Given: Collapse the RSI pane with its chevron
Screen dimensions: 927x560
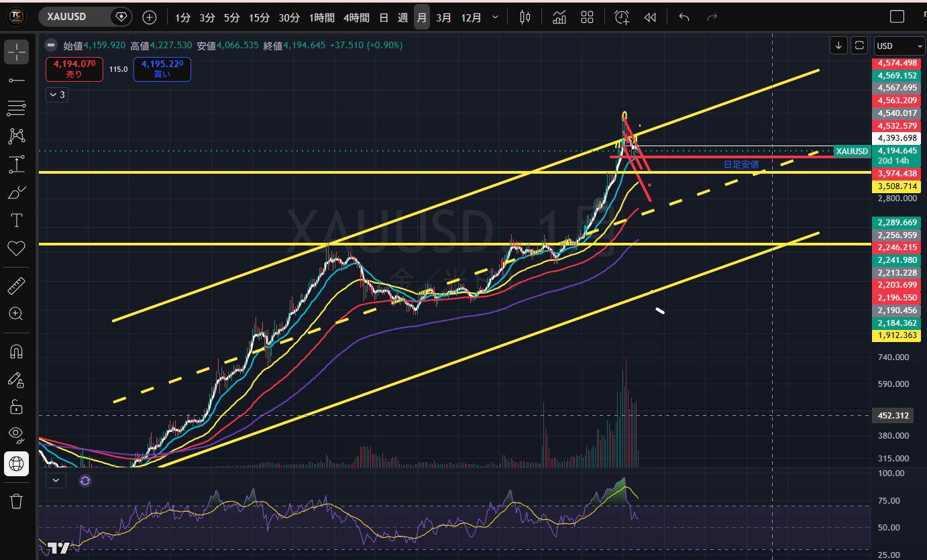Looking at the screenshot, I should [x=56, y=480].
